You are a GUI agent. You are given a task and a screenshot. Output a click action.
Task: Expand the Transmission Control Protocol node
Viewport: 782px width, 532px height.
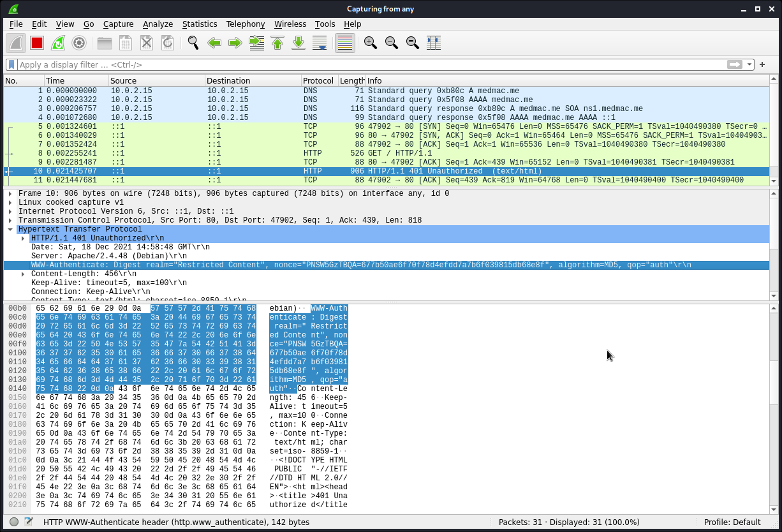(x=10, y=220)
